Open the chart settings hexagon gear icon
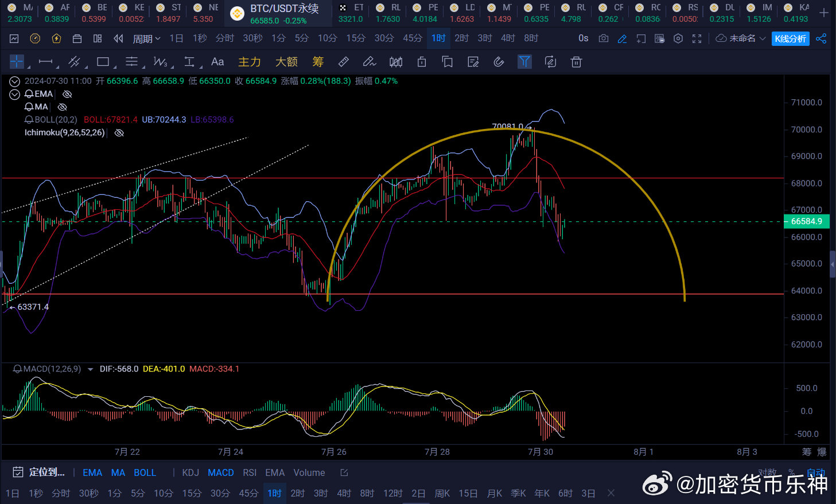The height and width of the screenshot is (504, 836). [678, 38]
